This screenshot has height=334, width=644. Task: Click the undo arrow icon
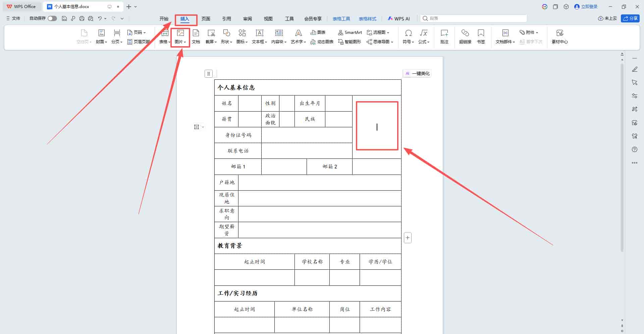pyautogui.click(x=100, y=18)
